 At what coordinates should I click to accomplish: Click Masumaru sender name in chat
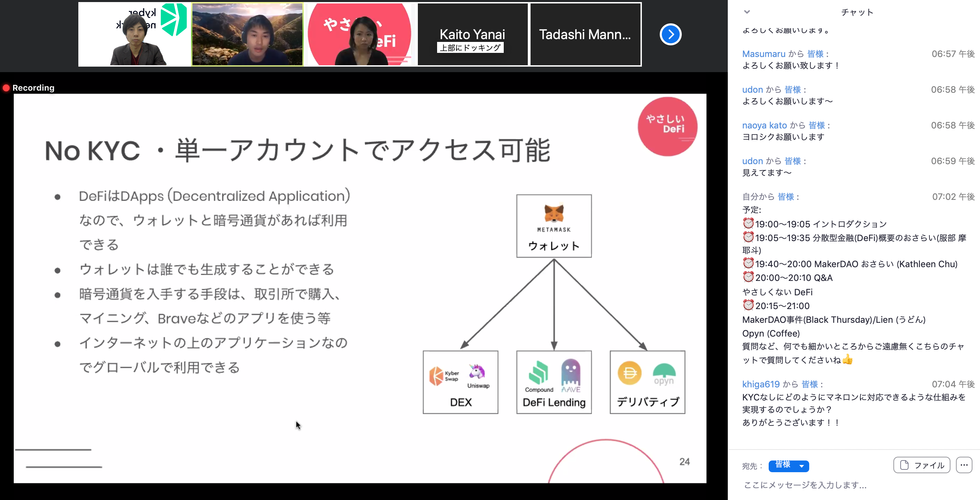click(764, 54)
